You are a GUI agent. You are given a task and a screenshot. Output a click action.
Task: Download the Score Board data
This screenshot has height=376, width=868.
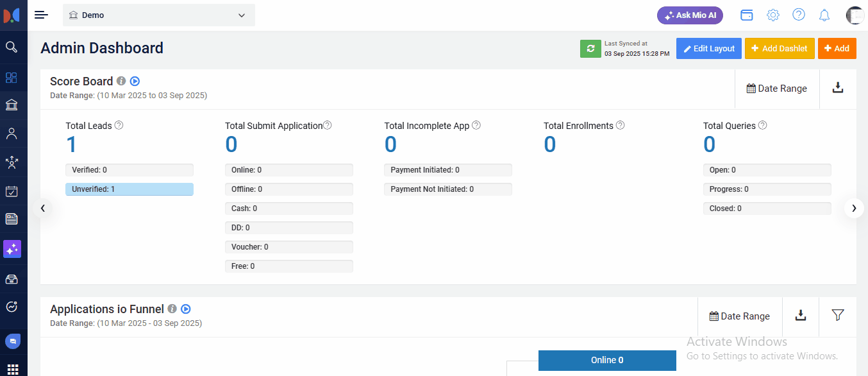(x=838, y=88)
